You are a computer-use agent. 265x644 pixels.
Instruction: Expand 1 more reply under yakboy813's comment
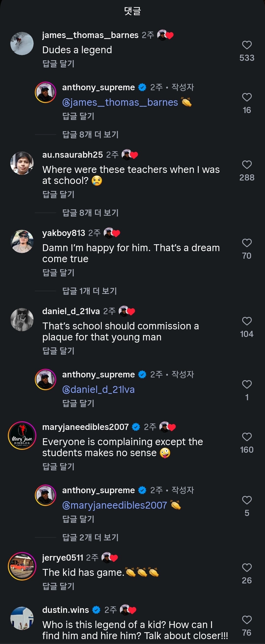click(x=89, y=291)
